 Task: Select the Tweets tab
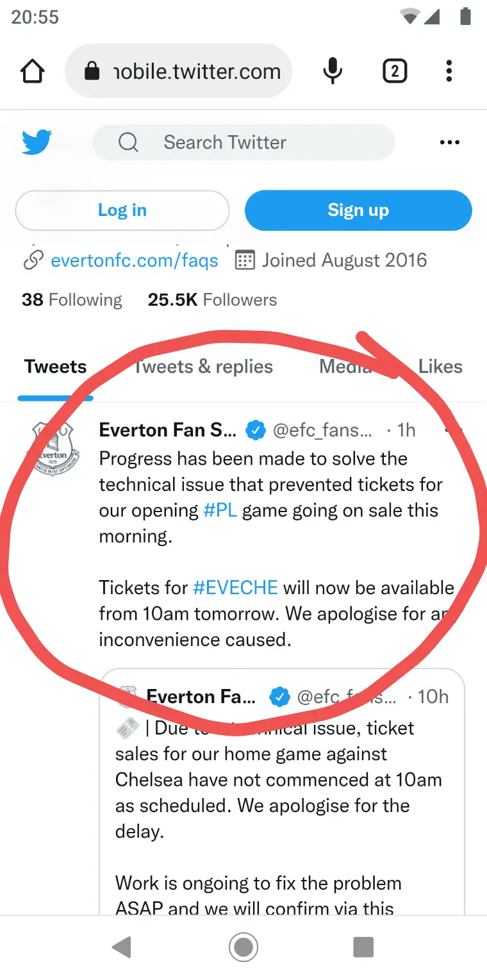pos(56,367)
